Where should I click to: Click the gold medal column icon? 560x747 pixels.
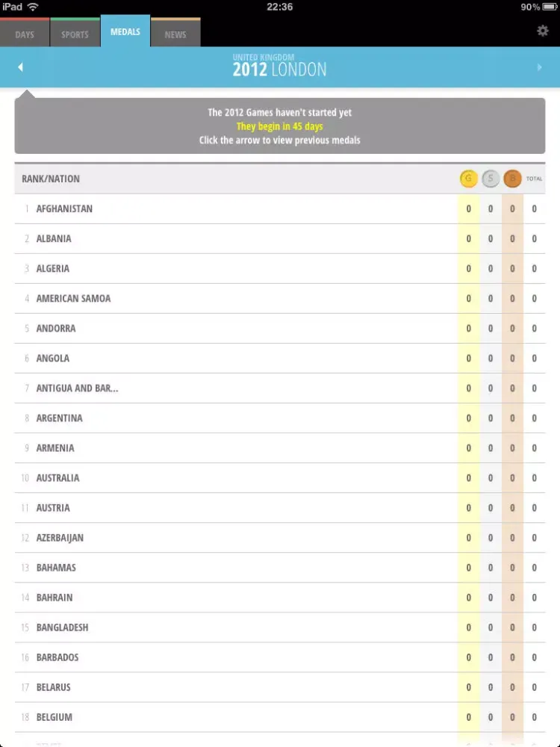coord(468,179)
